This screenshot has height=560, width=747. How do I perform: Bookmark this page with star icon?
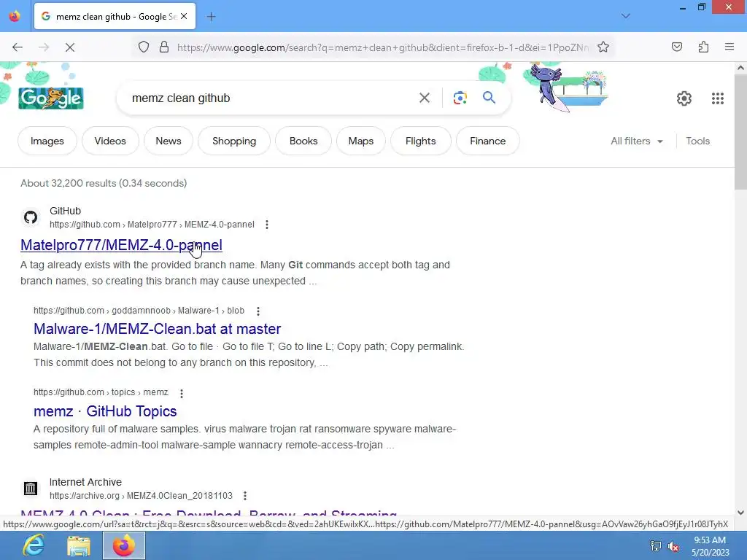point(603,47)
